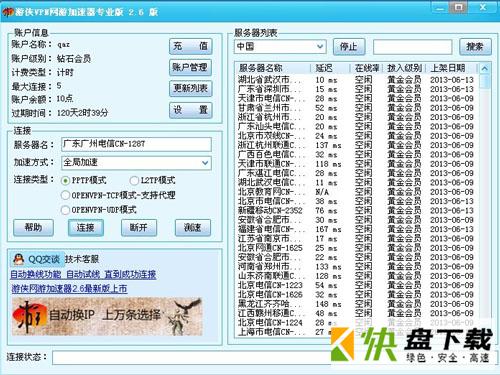This screenshot has height=375, width=500.
Task: Select server row 黑龙江齐齐哈 148 ms
Action: coord(356,304)
